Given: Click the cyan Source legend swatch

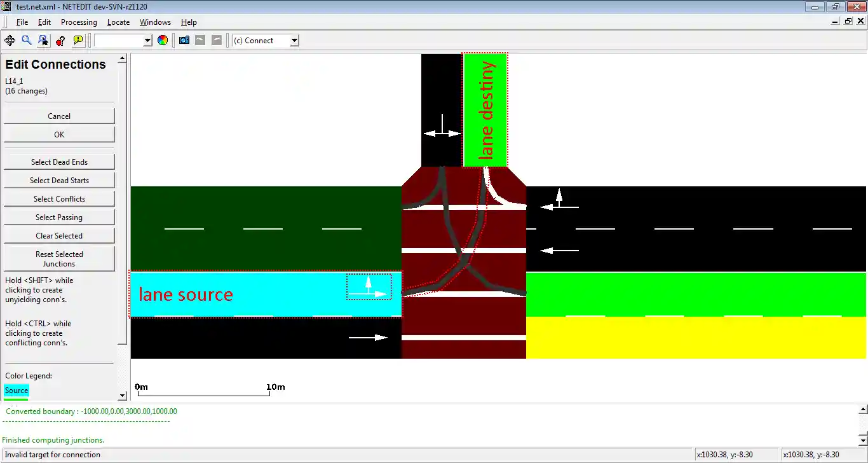Looking at the screenshot, I should [x=17, y=390].
